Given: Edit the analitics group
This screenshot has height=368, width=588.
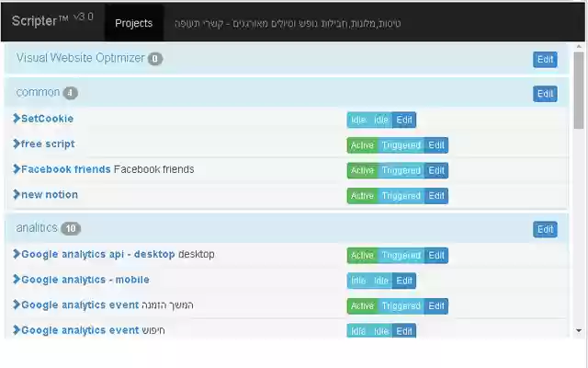Looking at the screenshot, I should pos(545,229).
